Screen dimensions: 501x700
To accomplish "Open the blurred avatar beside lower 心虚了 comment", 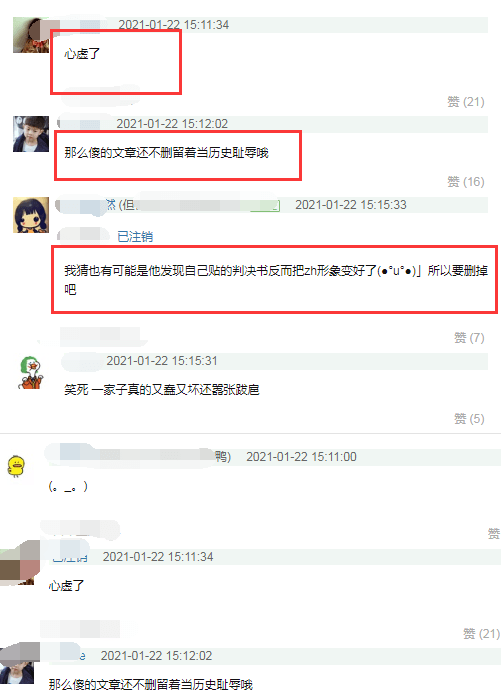I will 20,563.
